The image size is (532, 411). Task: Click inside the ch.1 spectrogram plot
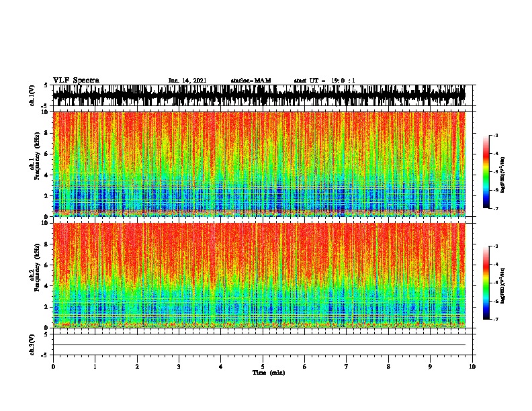(259, 164)
